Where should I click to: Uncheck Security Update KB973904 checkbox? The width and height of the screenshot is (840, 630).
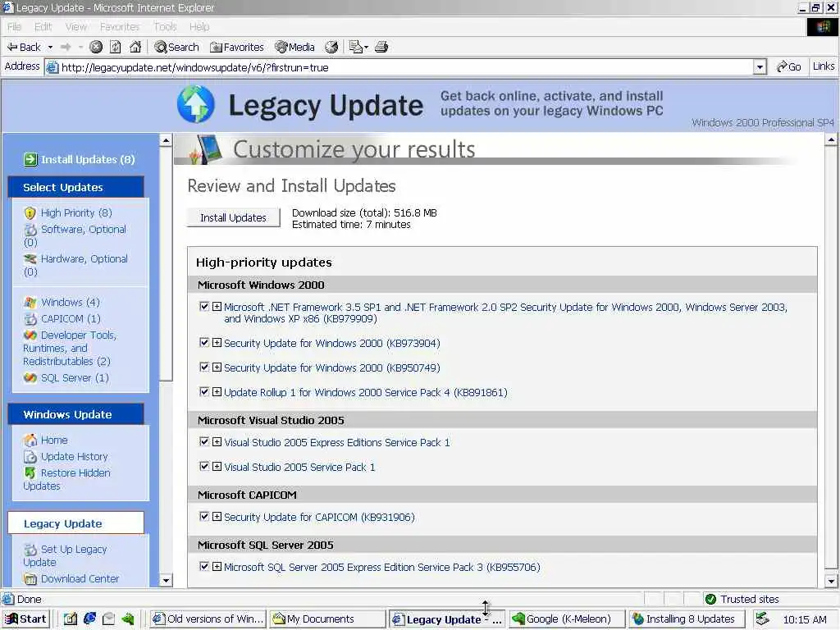click(x=204, y=342)
